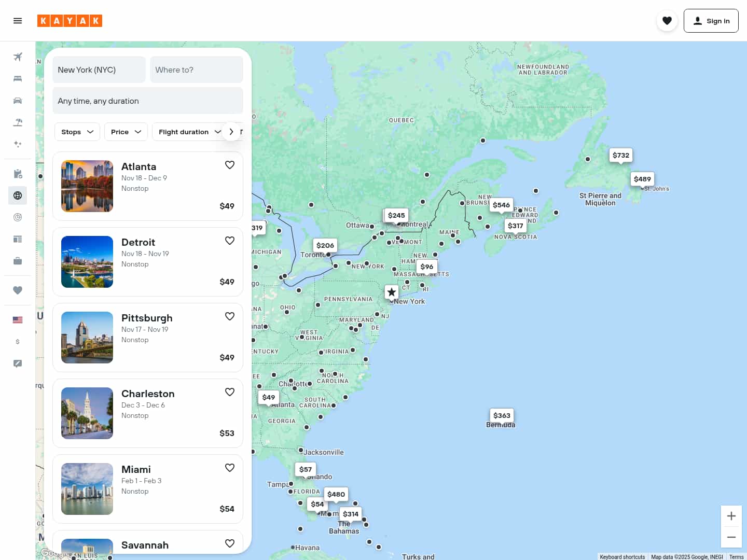Image resolution: width=747 pixels, height=560 pixels.
Task: Open the Trips heart icon in sidebar
Action: click(x=18, y=290)
